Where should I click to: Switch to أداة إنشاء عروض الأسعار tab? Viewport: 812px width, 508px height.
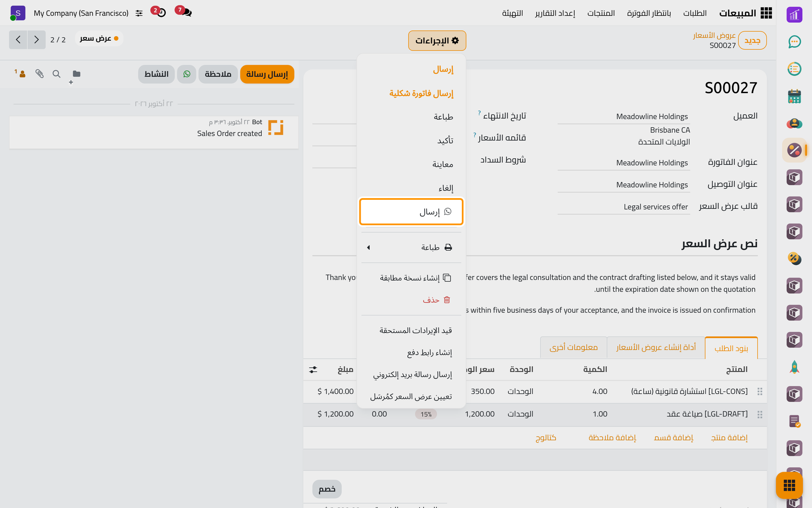(656, 348)
